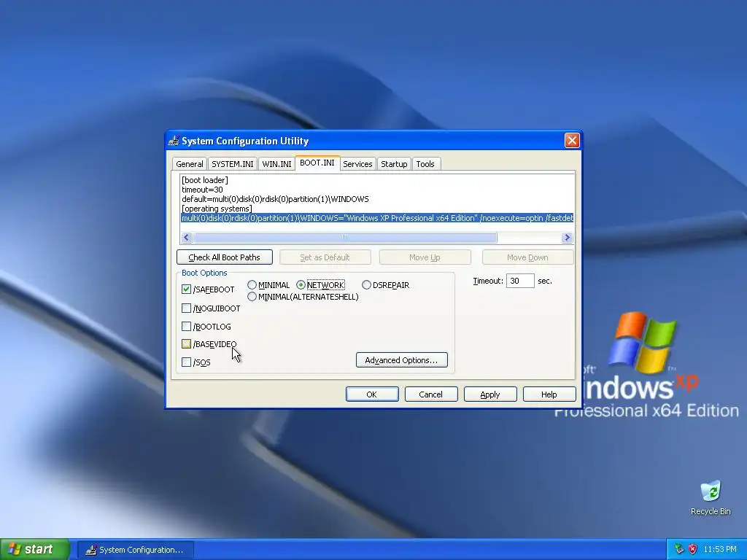Screen dimensions: 747x560
Task: Toggle the /BASEVIDEO checkbox
Action: click(186, 344)
